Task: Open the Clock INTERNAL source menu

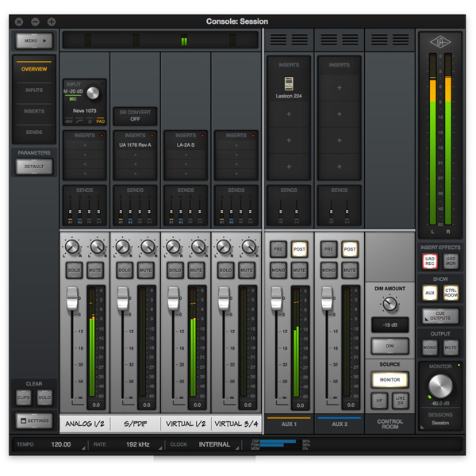Action: click(x=238, y=447)
